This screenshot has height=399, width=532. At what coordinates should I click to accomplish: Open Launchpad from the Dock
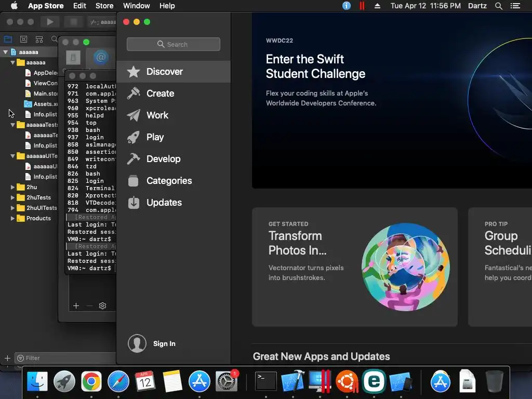pos(64,381)
